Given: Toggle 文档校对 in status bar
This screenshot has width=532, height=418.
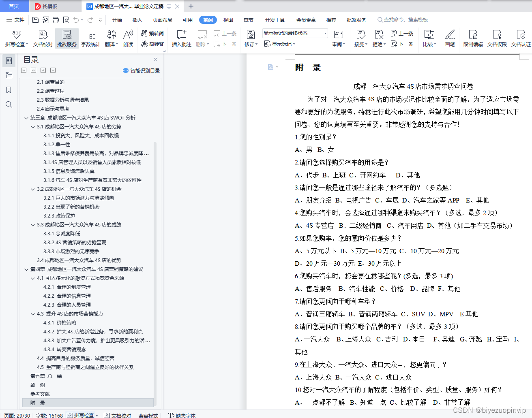Looking at the screenshot, I should tap(118, 415).
